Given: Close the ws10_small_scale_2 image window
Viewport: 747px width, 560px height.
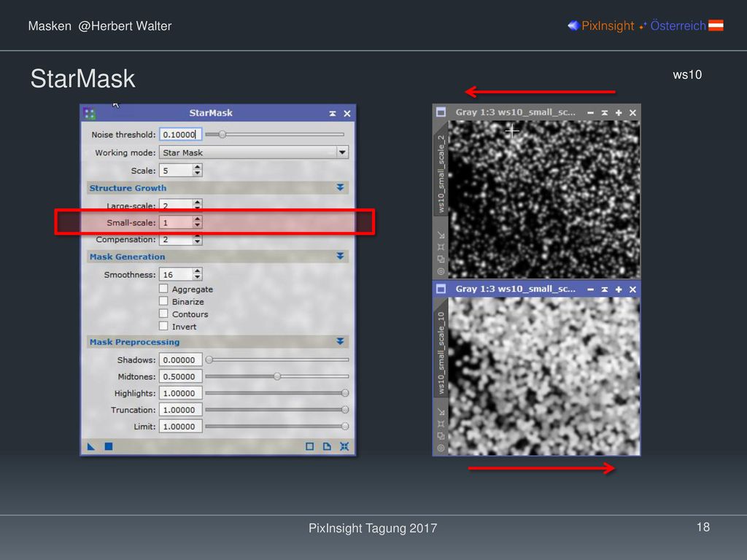Looking at the screenshot, I should [632, 113].
